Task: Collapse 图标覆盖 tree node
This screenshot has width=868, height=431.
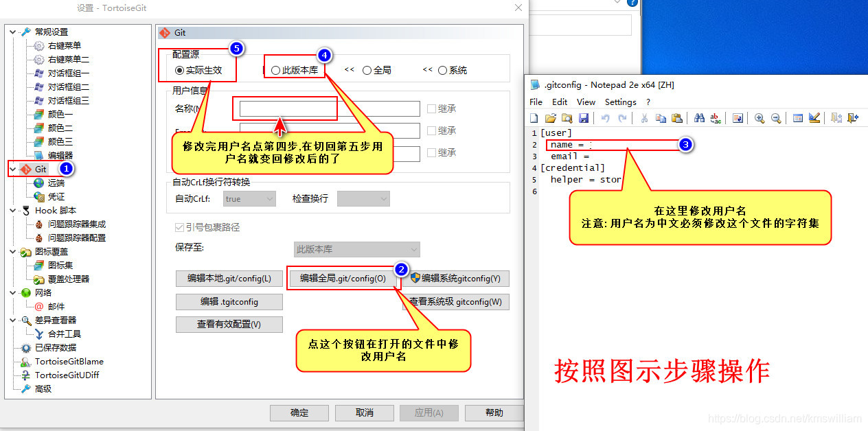Action: [x=13, y=251]
